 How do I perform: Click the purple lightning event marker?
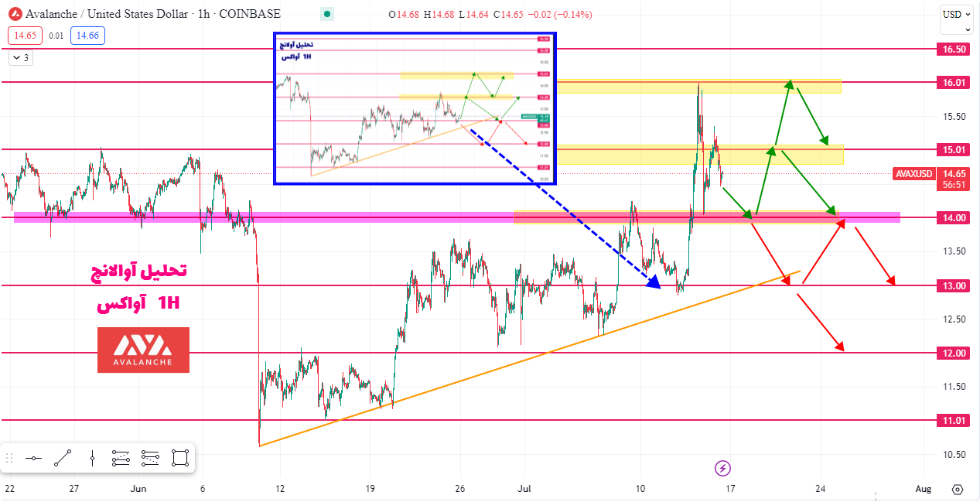[722, 468]
